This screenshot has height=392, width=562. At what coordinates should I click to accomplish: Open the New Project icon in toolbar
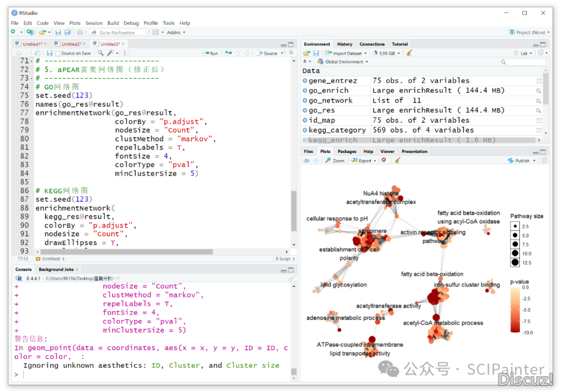30,32
